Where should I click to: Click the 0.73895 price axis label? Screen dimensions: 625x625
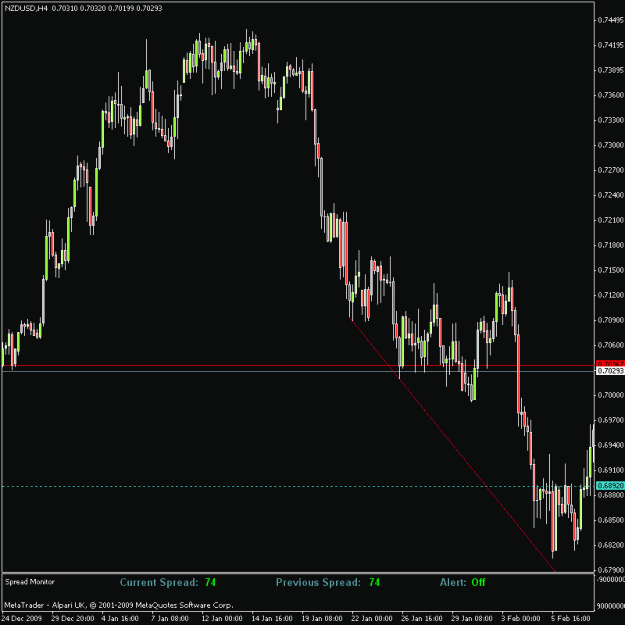610,70
